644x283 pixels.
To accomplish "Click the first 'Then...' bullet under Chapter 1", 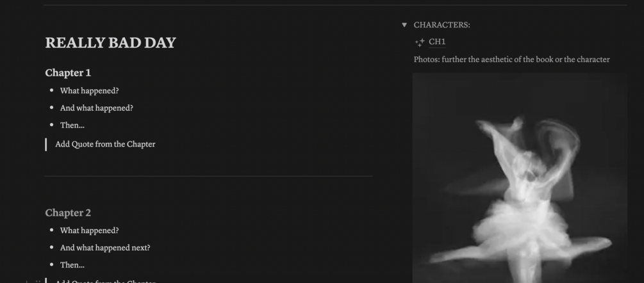I will 72,125.
